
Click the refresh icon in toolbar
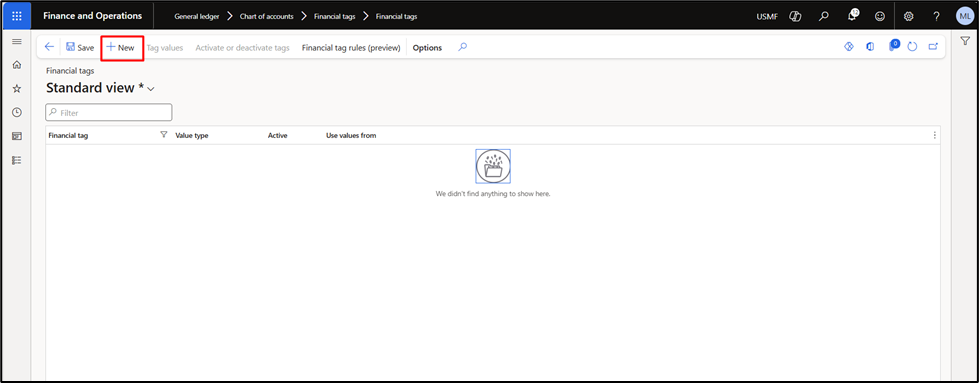[x=912, y=47]
